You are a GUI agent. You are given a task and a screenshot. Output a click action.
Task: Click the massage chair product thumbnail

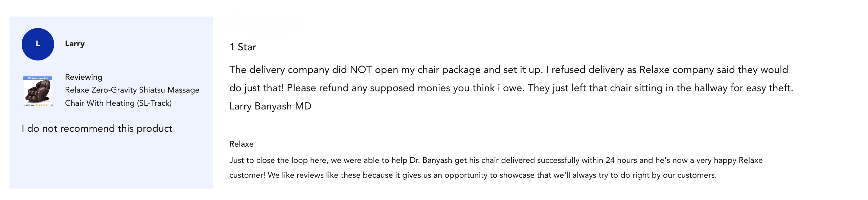click(x=38, y=92)
